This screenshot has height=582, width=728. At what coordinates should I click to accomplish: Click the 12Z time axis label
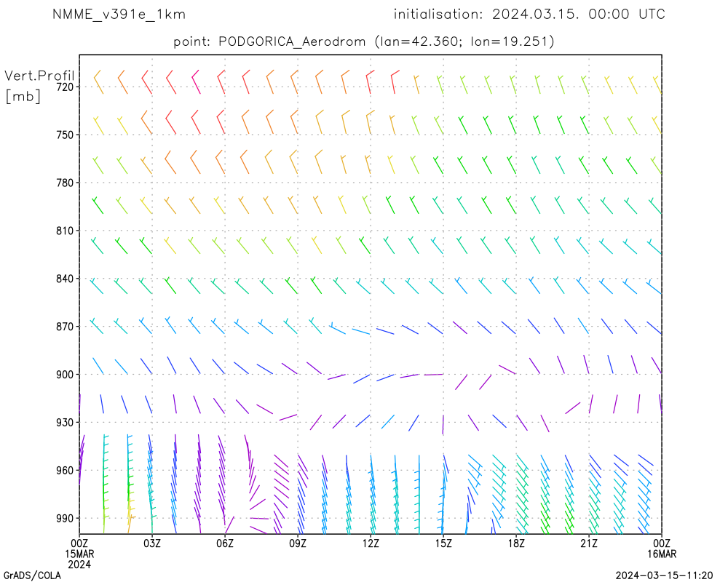point(371,543)
